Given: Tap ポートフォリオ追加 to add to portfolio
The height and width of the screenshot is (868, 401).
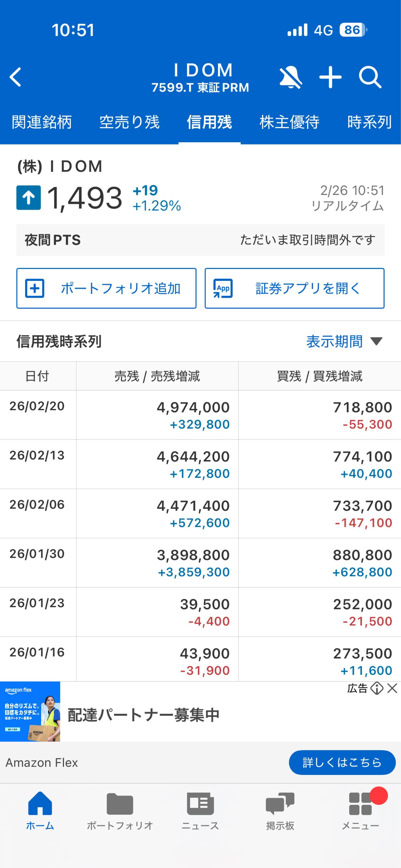Looking at the screenshot, I should click(106, 288).
